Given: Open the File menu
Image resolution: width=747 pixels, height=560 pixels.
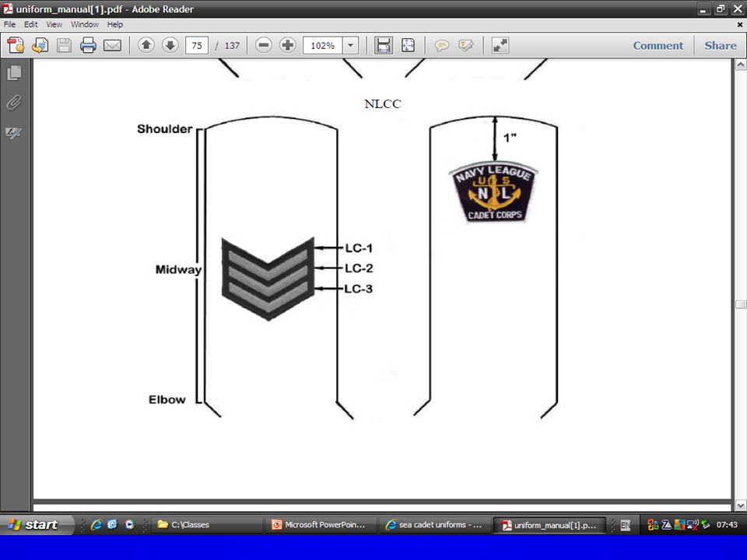Looking at the screenshot, I should pyautogui.click(x=9, y=24).
